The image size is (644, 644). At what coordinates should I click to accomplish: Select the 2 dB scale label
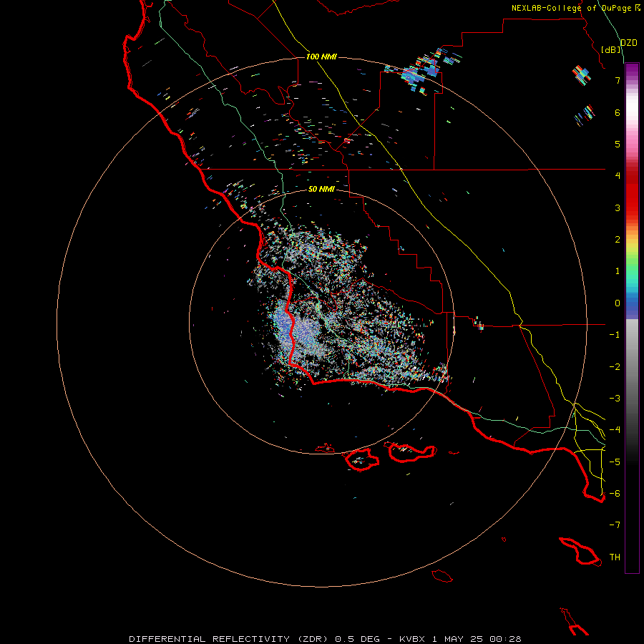[x=618, y=240]
